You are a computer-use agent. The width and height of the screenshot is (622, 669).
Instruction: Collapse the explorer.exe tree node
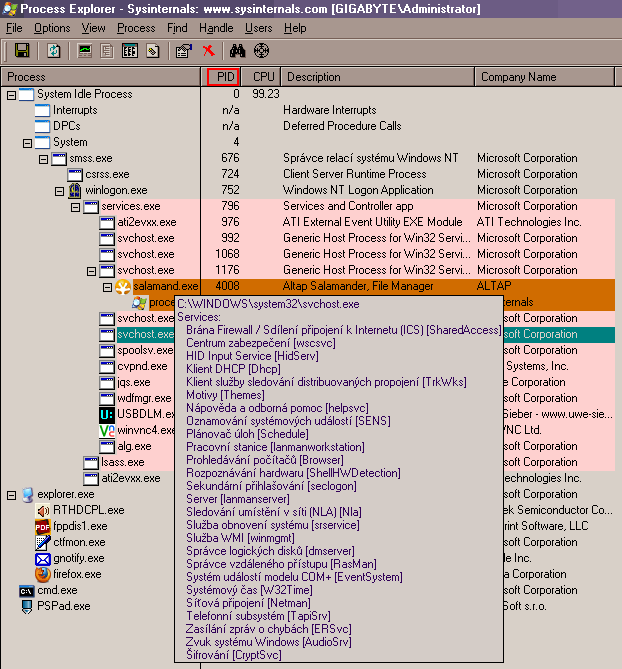point(11,494)
